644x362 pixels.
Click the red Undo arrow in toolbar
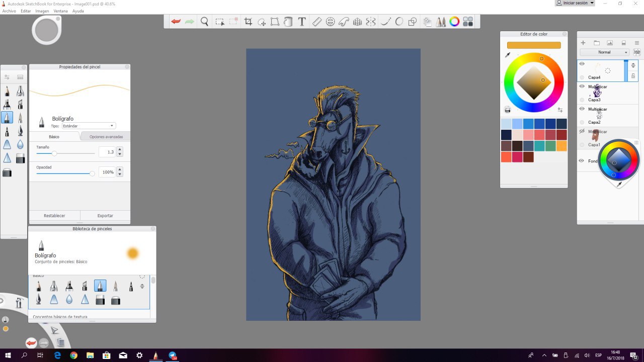click(176, 22)
